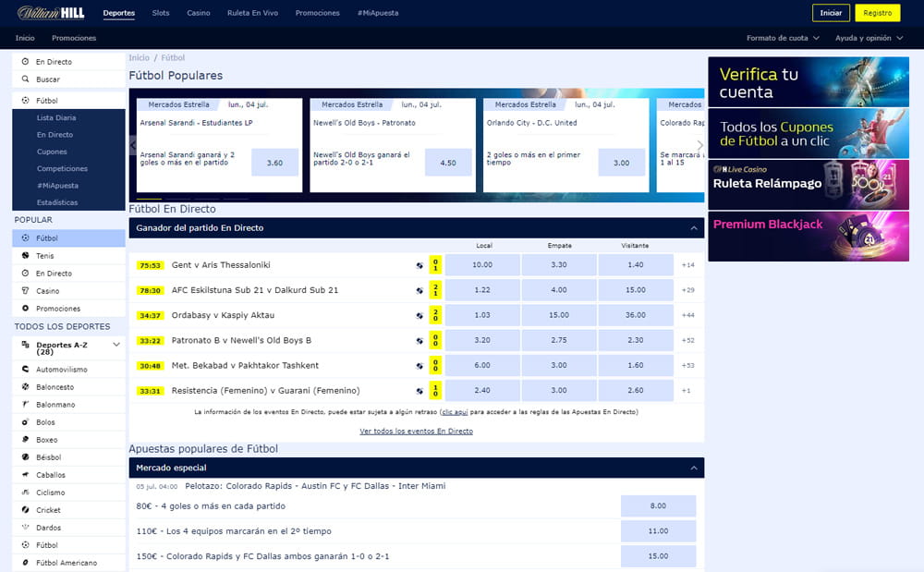Open the Formato de cuota dropdown

click(783, 38)
